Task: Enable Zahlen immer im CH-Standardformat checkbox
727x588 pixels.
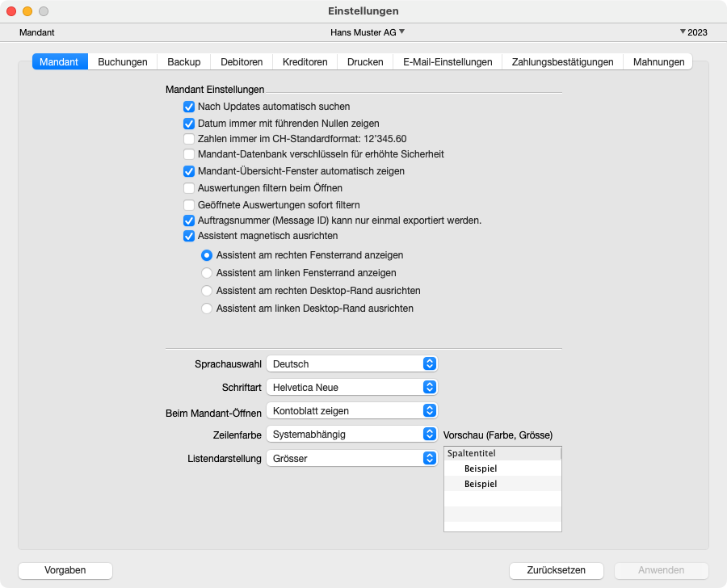Action: (189, 139)
